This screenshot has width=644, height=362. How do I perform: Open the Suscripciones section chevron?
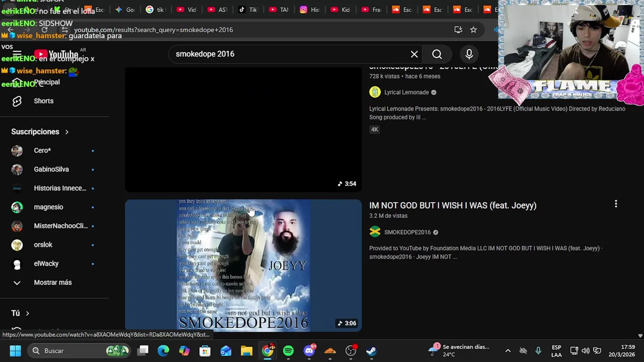click(x=66, y=132)
